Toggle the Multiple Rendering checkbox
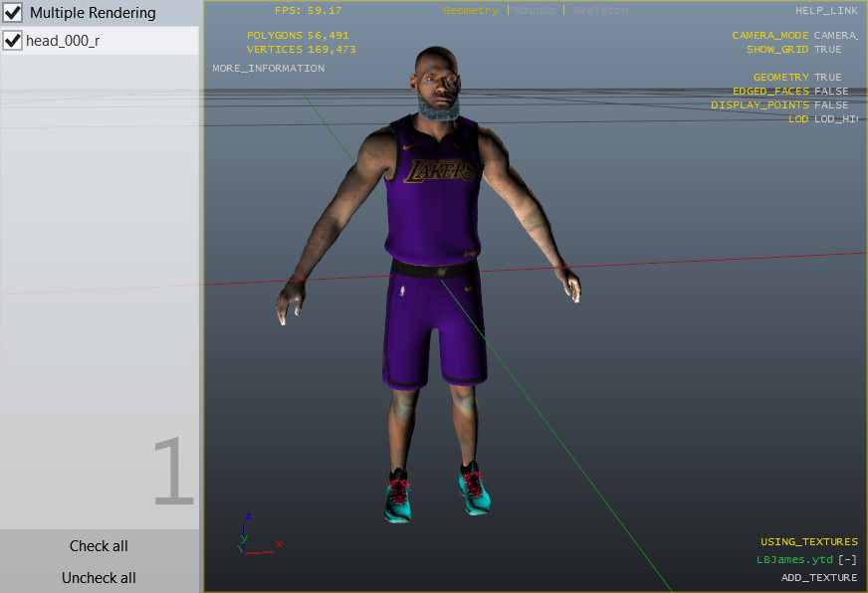The width and height of the screenshot is (868, 593). [12, 12]
